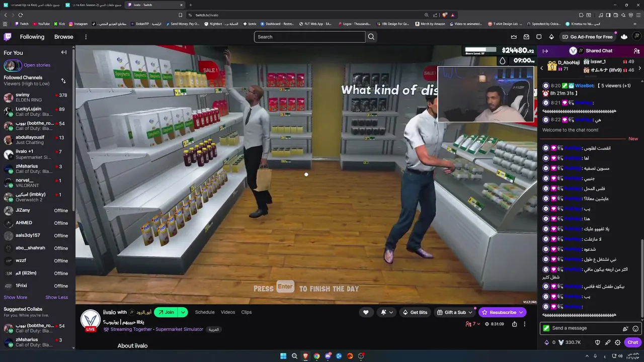Click Show More in followed channels

(x=16, y=297)
